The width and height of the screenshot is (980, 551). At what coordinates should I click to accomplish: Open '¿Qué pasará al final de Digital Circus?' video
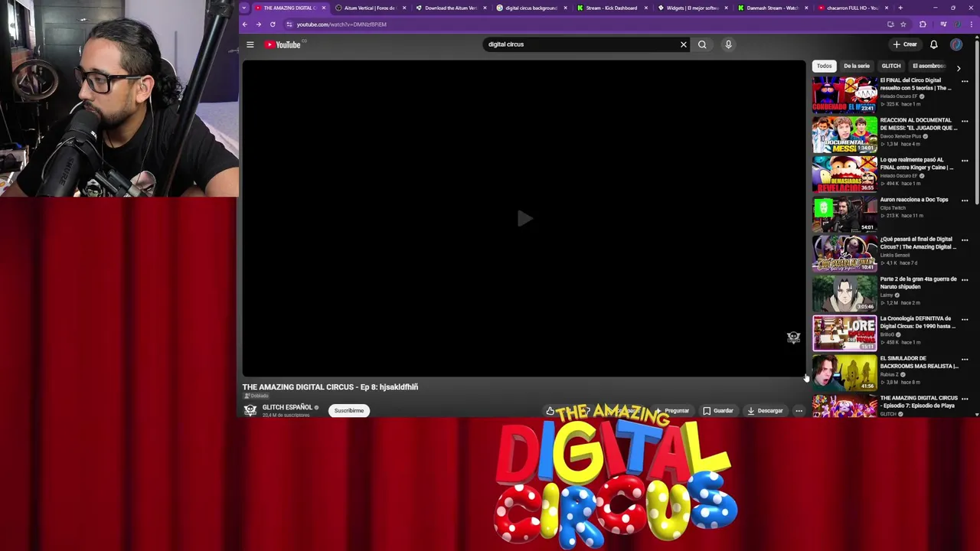918,243
